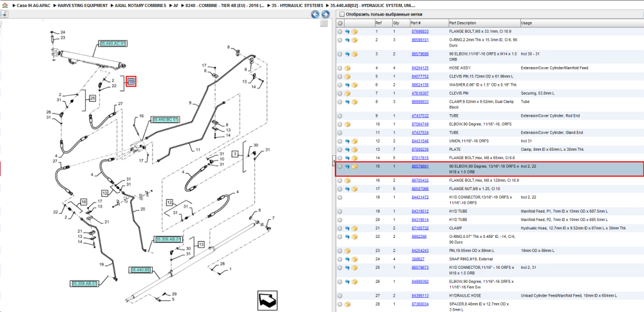Click round add icon for TUBE 47437534

coord(340,133)
